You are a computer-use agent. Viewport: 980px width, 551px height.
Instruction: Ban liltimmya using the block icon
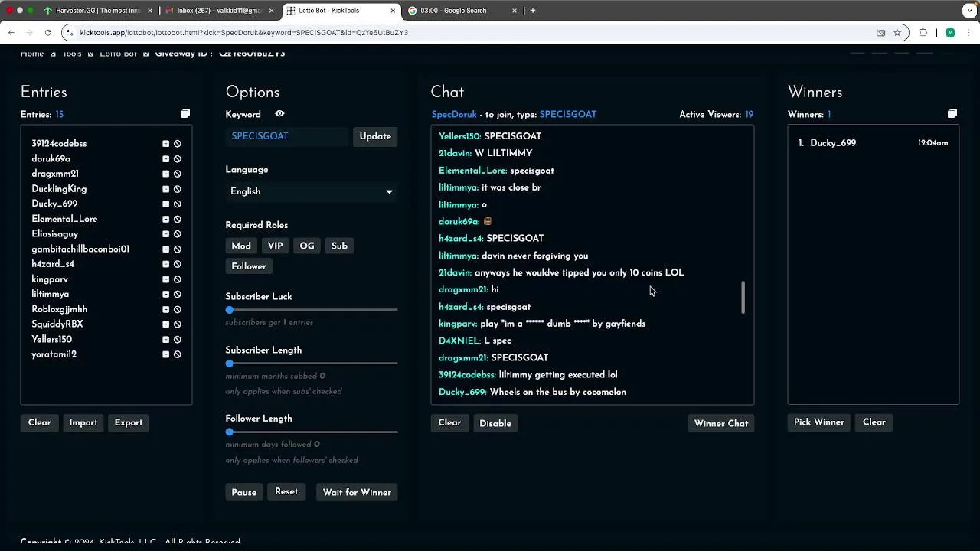(x=177, y=295)
